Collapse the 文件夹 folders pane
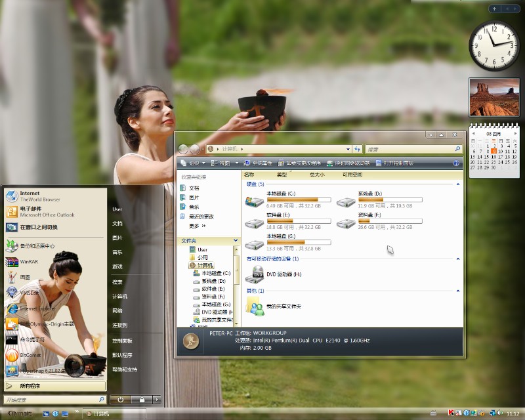The image size is (525, 420). (236, 240)
